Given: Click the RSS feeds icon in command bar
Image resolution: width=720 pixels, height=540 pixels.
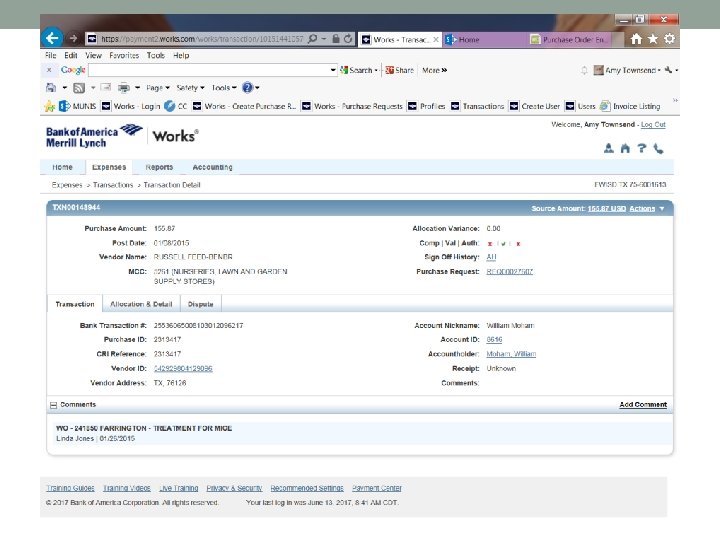Looking at the screenshot, I should (x=79, y=88).
